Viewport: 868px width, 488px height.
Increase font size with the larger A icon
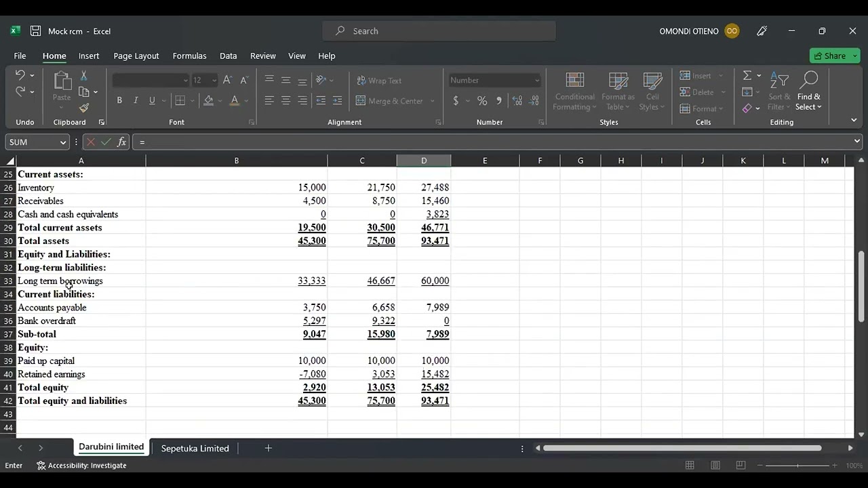pyautogui.click(x=227, y=80)
